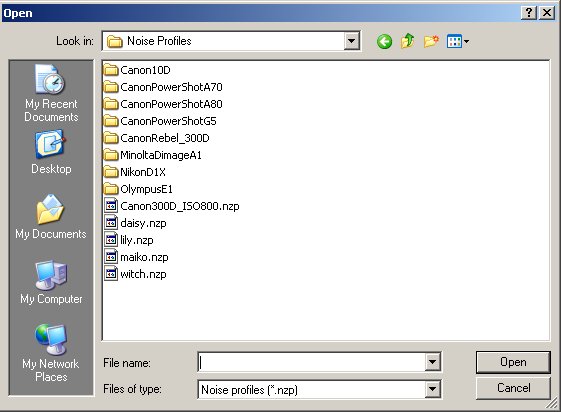Expand the File name dropdown arrow
561x412 pixels.
click(432, 362)
